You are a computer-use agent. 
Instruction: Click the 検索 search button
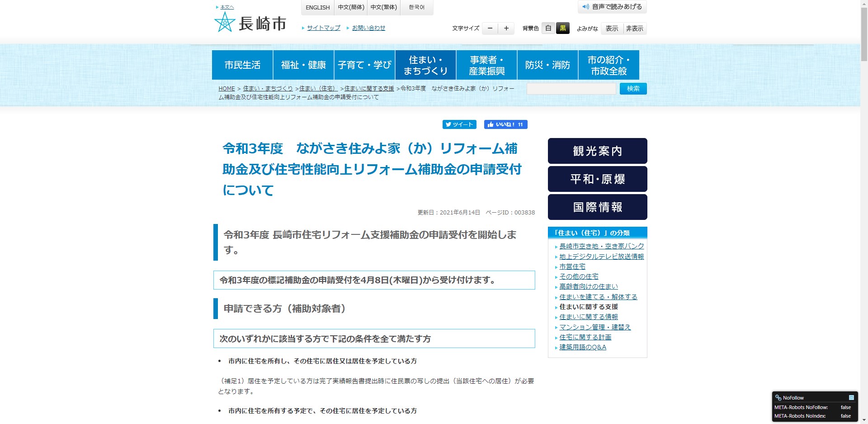point(632,89)
